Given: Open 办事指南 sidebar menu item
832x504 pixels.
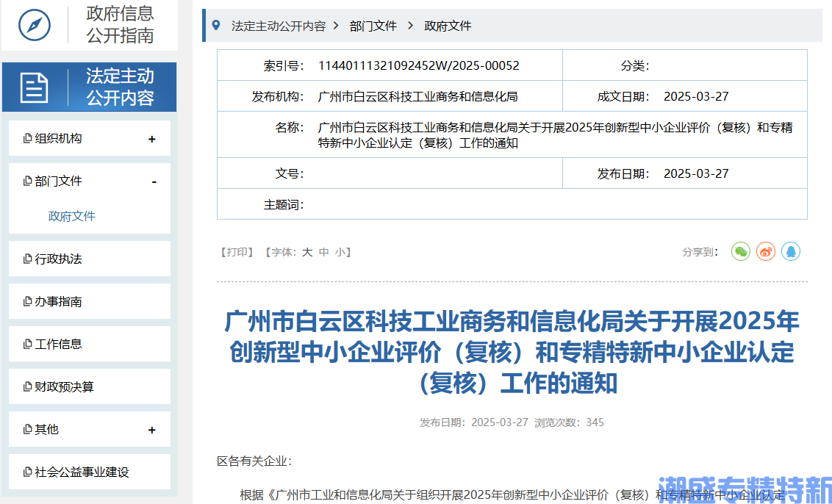Looking at the screenshot, I should 58,302.
